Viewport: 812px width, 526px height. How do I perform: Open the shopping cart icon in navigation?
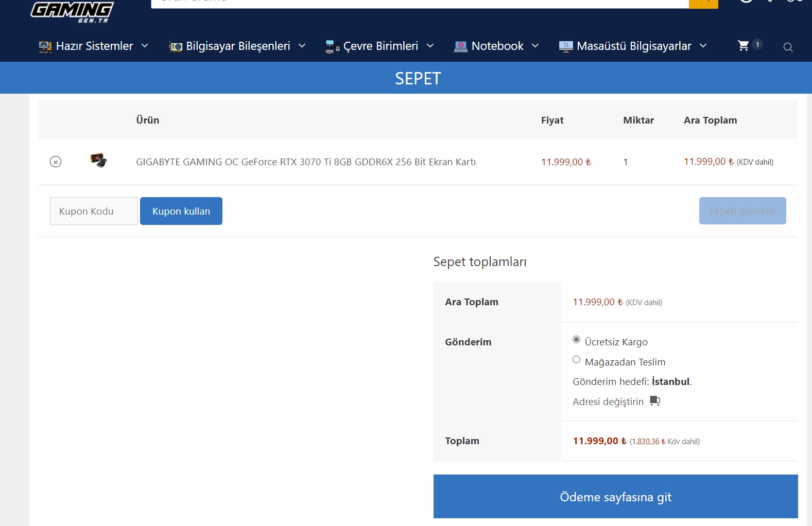click(x=744, y=46)
